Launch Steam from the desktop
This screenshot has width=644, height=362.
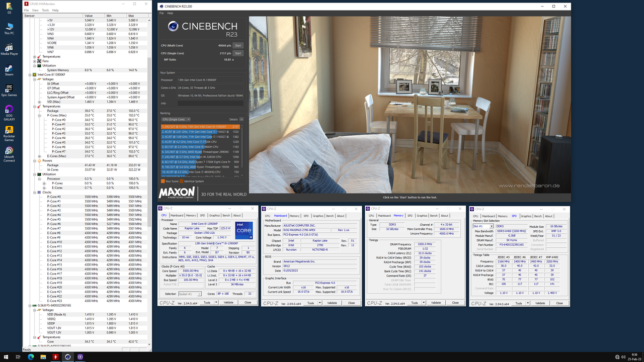coord(9,69)
